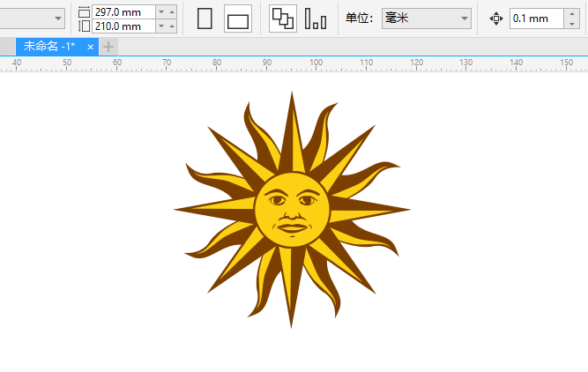Edit page height field 210.0 mm

(x=123, y=26)
